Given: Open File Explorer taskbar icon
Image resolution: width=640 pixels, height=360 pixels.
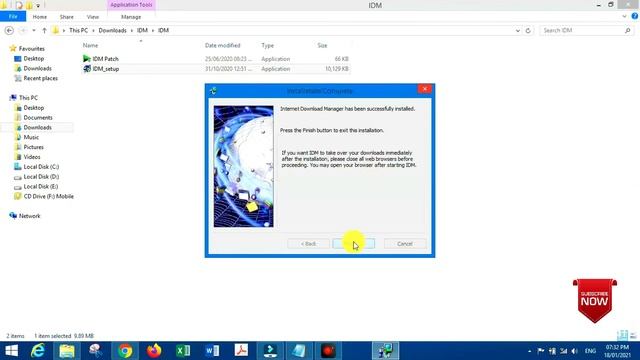Looking at the screenshot, I should pos(67,351).
